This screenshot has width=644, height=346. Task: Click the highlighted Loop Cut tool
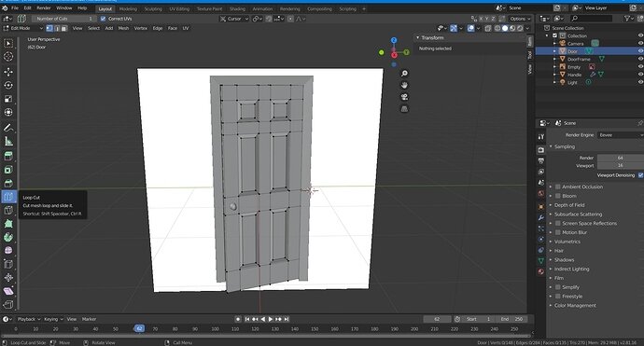(x=8, y=197)
